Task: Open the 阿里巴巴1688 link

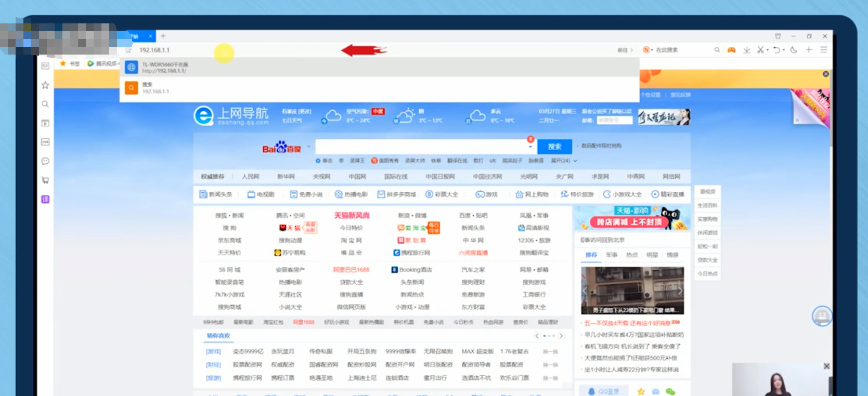Action: point(351,270)
